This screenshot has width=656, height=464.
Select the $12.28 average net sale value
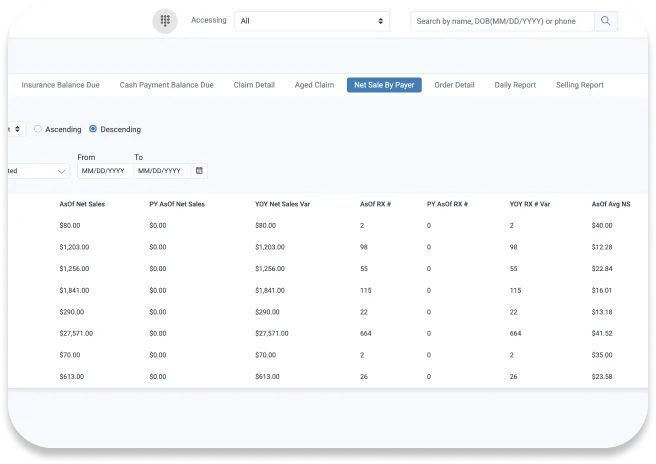pos(602,247)
